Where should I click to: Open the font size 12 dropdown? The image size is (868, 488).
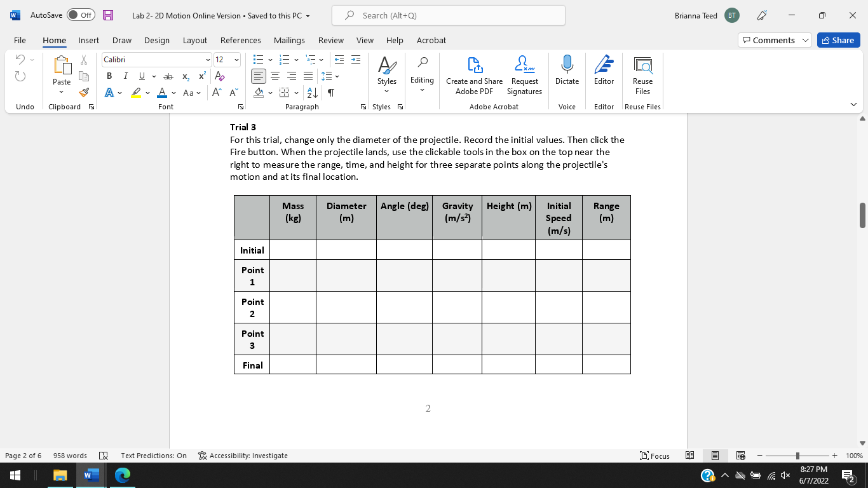coord(236,60)
